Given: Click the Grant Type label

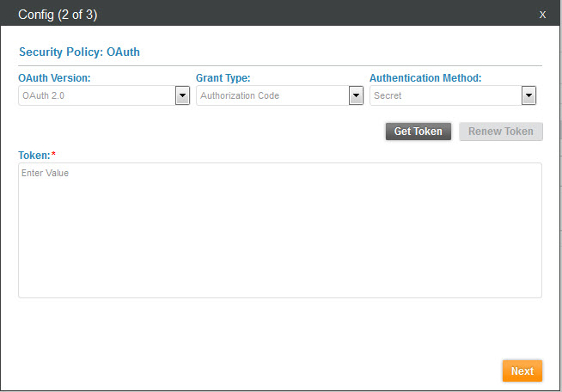Looking at the screenshot, I should (223, 78).
